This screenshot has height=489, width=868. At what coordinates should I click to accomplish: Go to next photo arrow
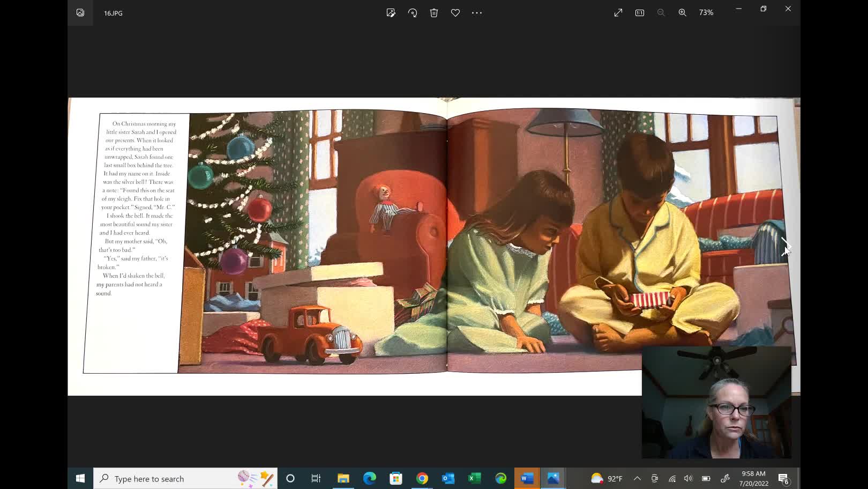point(785,247)
